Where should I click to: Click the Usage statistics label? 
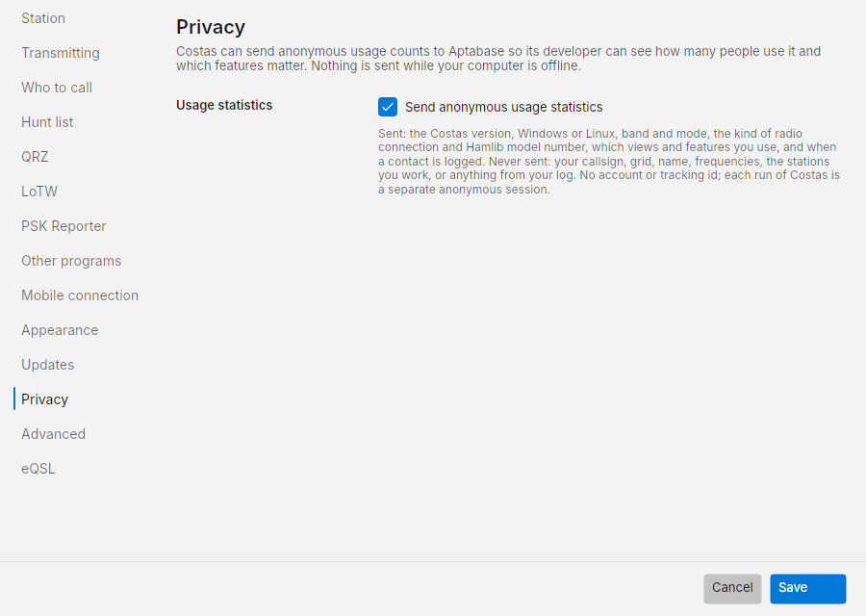tap(224, 105)
